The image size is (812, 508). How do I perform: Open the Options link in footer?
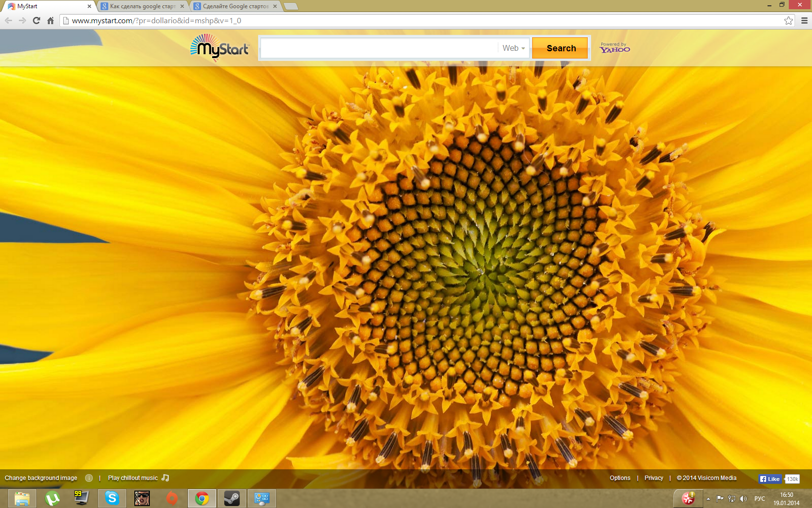coord(620,478)
